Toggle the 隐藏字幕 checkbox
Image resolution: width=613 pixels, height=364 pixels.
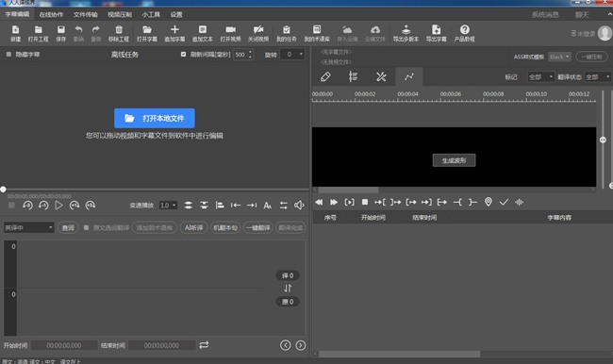[x=8, y=55]
